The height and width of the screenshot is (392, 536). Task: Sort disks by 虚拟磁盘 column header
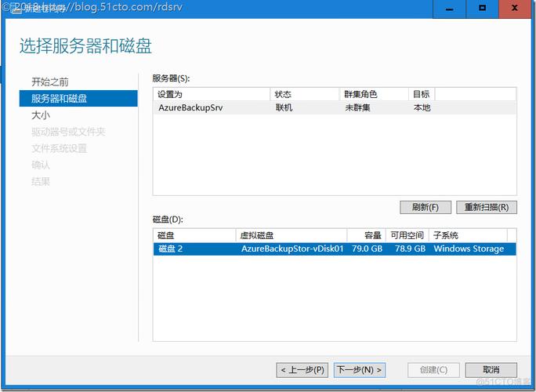tap(292, 235)
